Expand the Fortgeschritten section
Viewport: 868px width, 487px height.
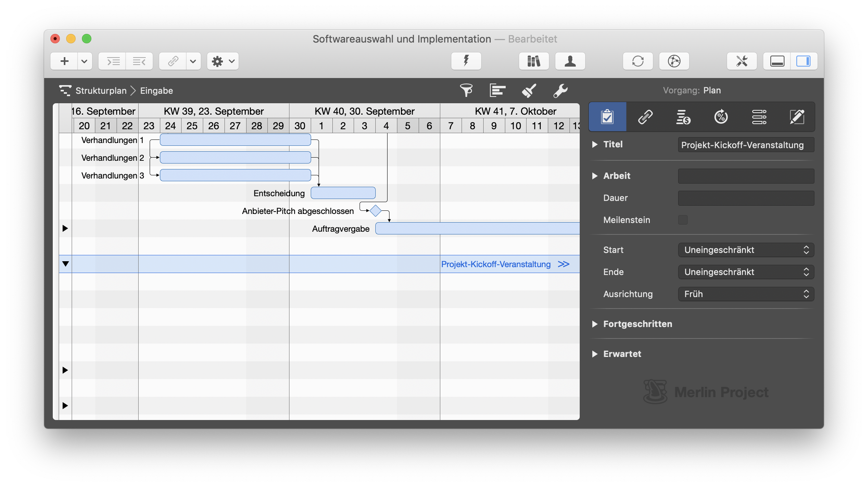point(595,324)
